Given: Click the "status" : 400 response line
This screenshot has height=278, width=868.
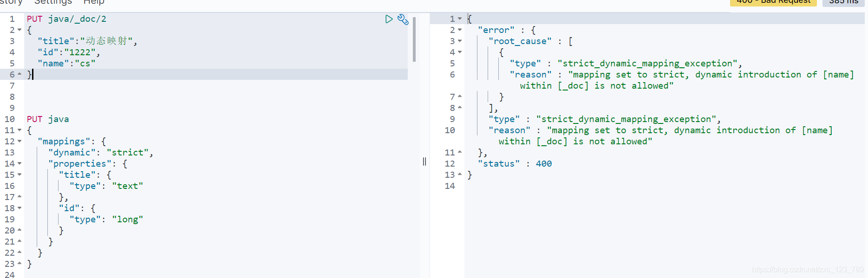Looking at the screenshot, I should pos(515,164).
